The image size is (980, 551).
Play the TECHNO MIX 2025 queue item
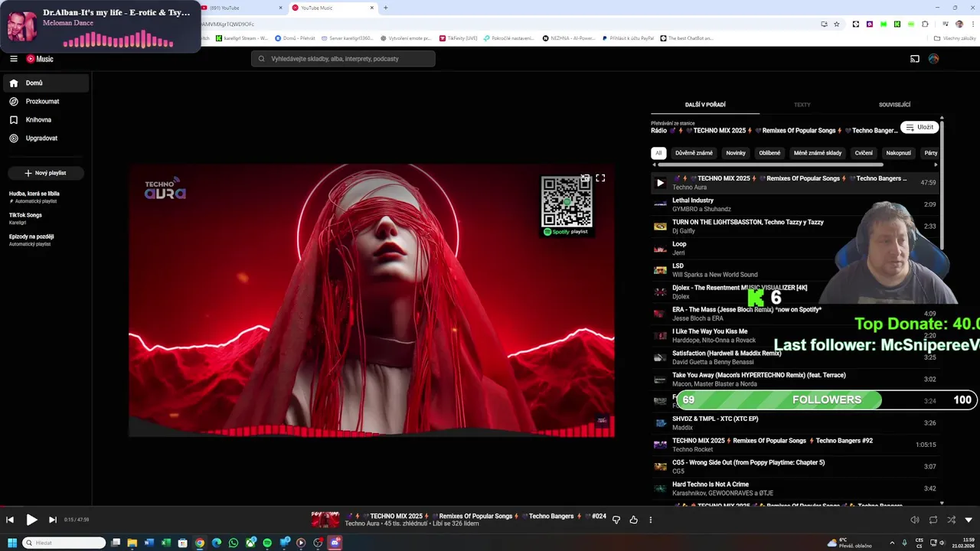(660, 183)
